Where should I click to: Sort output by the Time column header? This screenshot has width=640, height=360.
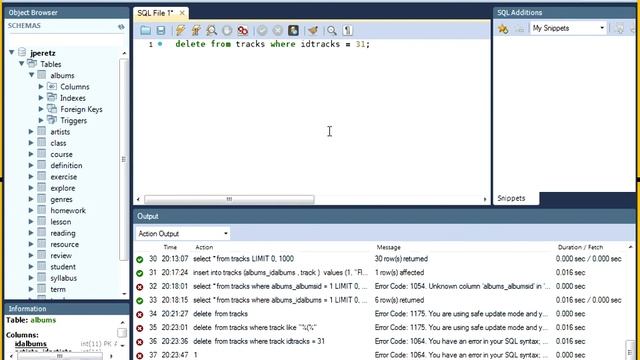pyautogui.click(x=170, y=247)
